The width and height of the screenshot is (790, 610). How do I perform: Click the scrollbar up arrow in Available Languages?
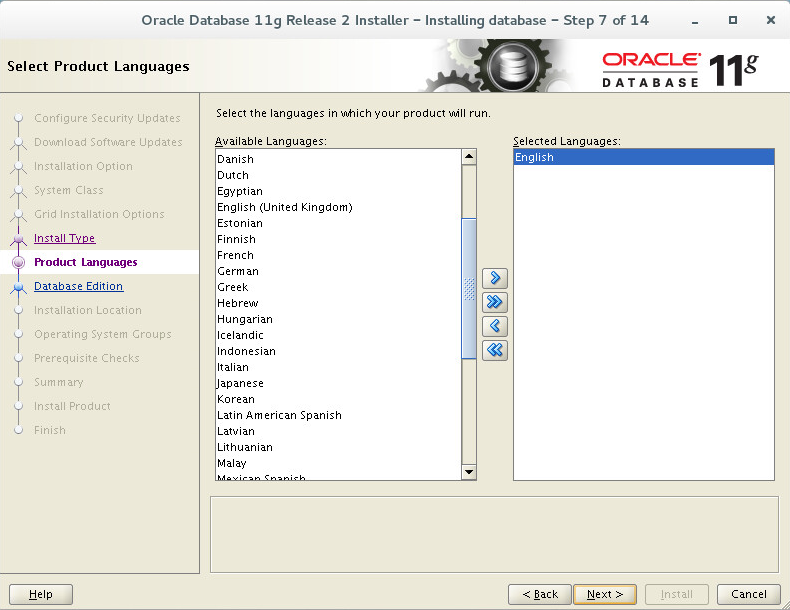pyautogui.click(x=469, y=157)
